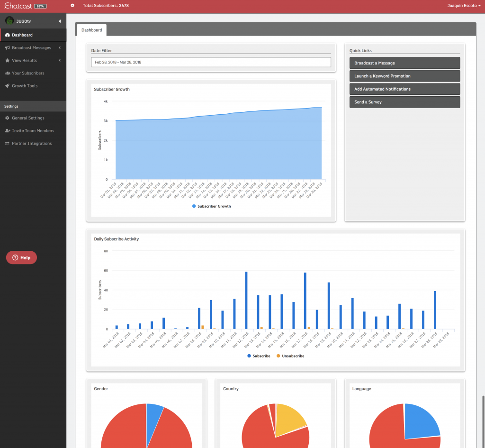Click the JUGOtv avatar image
The width and height of the screenshot is (485, 448).
[x=9, y=21]
